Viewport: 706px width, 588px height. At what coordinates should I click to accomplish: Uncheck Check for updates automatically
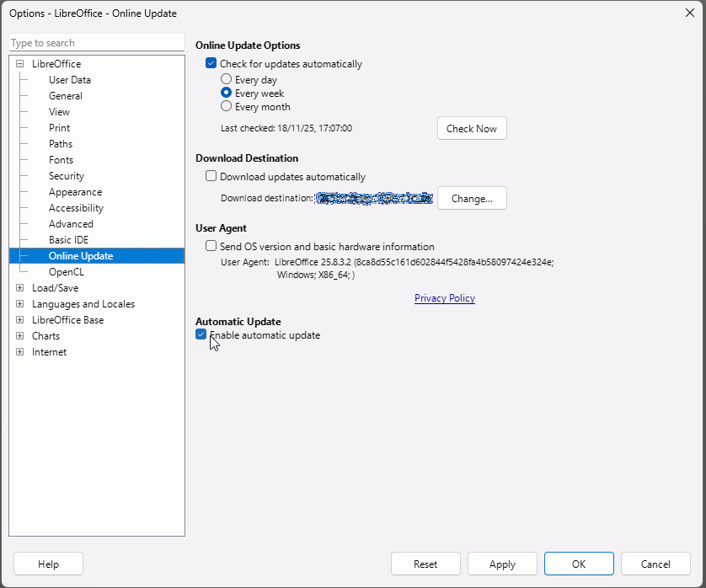pyautogui.click(x=211, y=64)
